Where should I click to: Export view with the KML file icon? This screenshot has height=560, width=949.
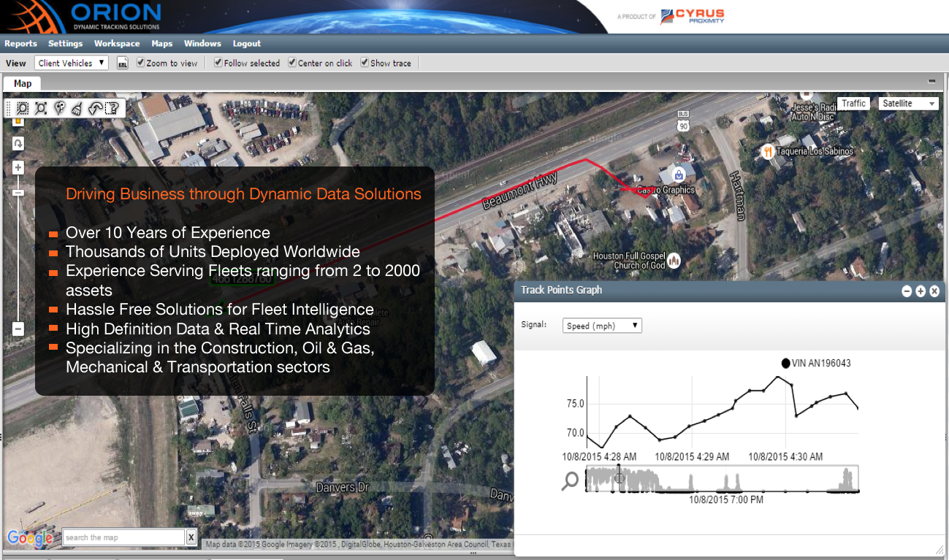click(123, 64)
